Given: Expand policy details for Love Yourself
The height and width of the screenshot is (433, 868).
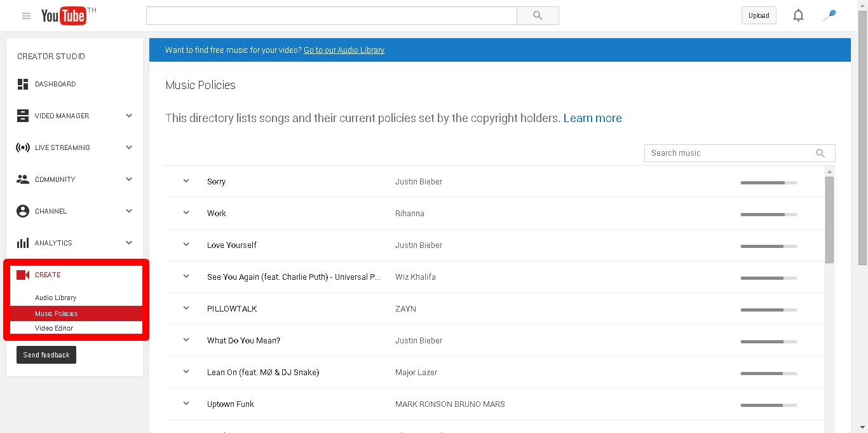Looking at the screenshot, I should 186,245.
